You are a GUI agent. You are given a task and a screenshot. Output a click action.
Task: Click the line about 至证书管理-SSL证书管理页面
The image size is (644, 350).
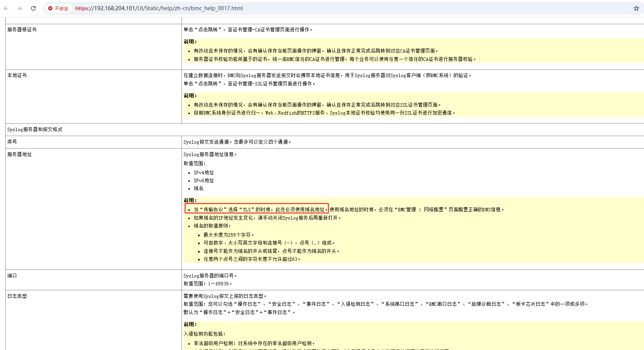(249, 84)
